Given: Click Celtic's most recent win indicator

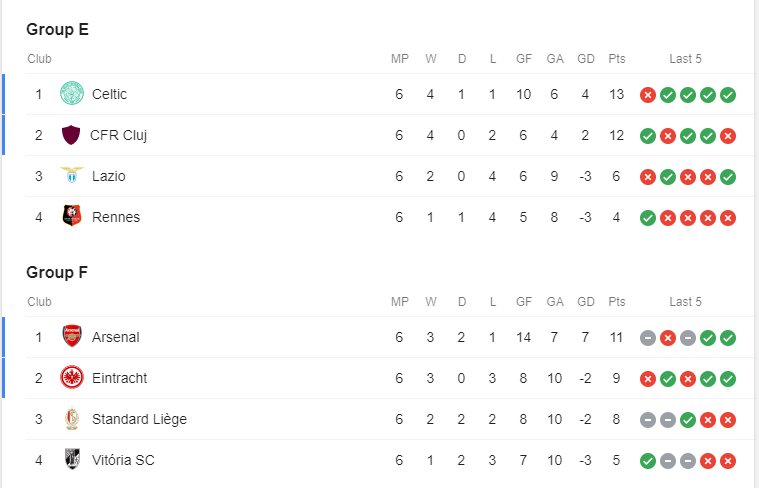Looking at the screenshot, I should pos(728,95).
